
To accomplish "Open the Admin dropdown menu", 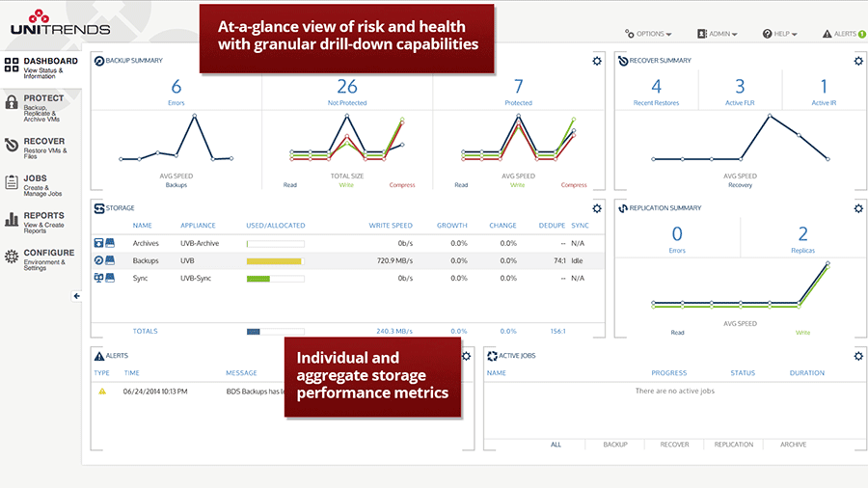I will click(x=717, y=34).
